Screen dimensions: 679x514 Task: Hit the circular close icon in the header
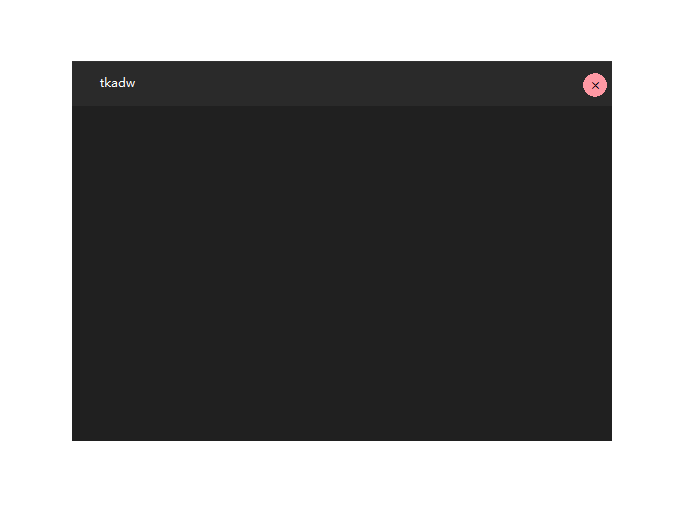click(x=595, y=85)
